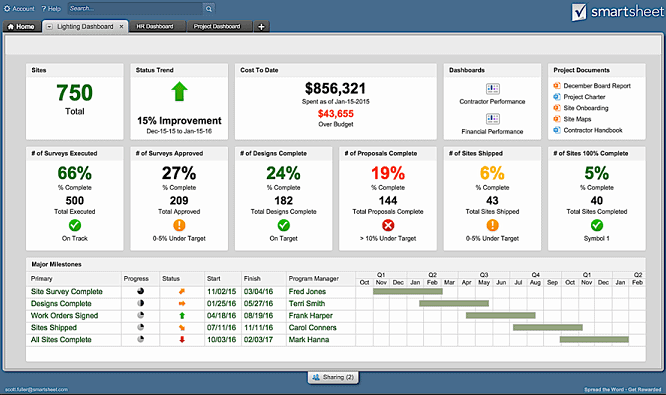This screenshot has width=666, height=395.
Task: Open the Contractor Performance dashboard icon
Action: (x=493, y=89)
